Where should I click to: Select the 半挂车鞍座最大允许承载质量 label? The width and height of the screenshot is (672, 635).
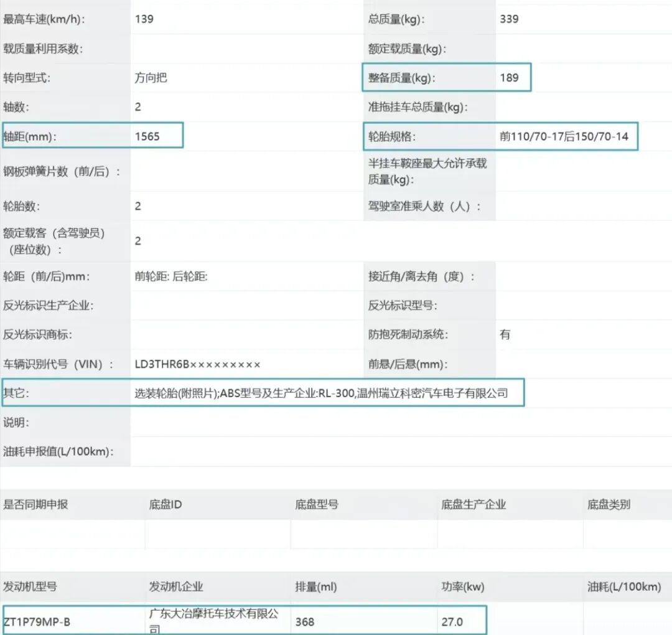point(427,171)
